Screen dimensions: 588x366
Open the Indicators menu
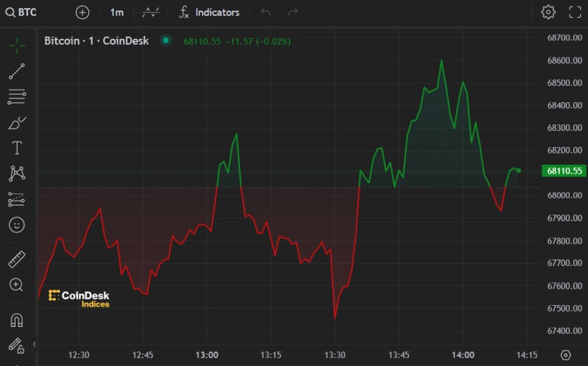coord(209,12)
